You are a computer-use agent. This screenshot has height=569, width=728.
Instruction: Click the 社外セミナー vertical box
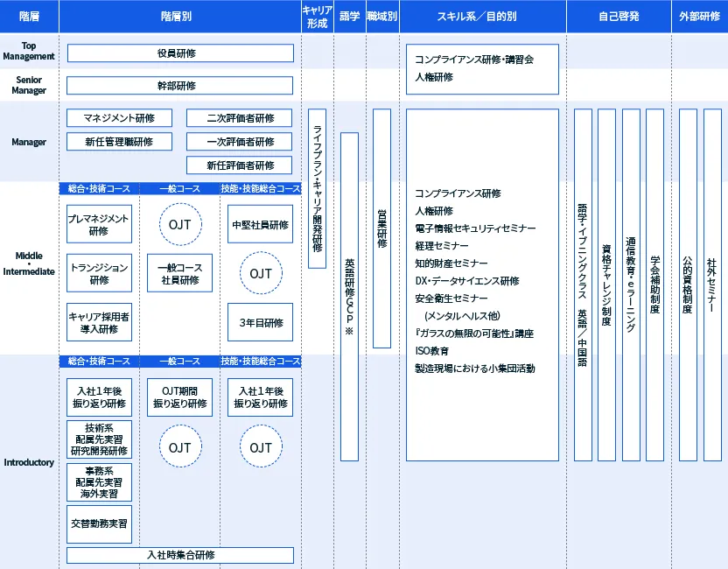(712, 284)
